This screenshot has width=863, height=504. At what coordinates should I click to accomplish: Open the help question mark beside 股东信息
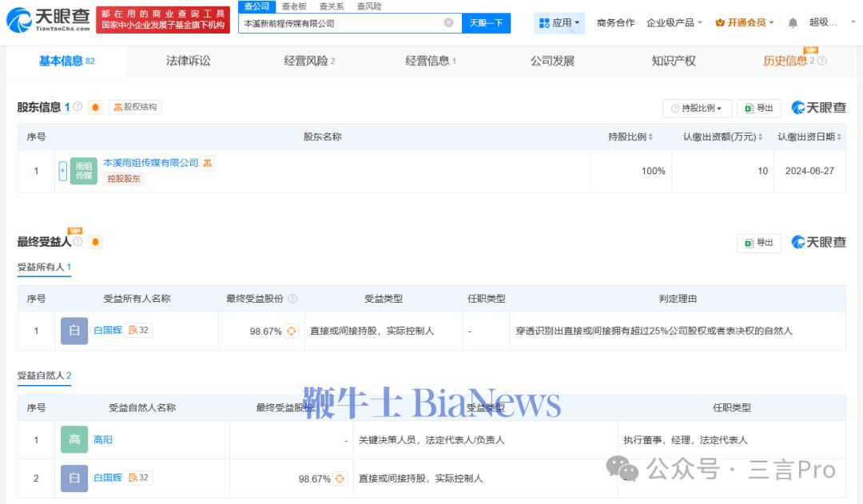[x=78, y=106]
